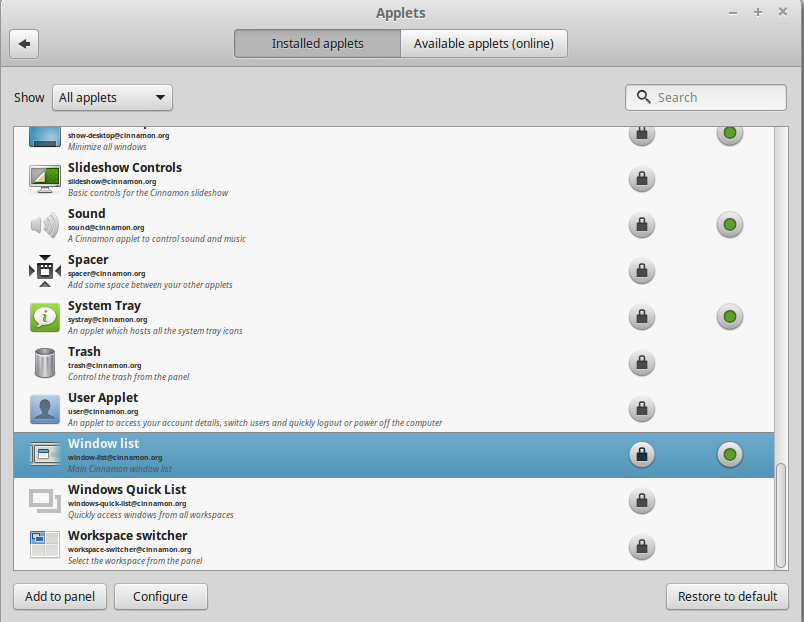Viewport: 804px width, 622px height.
Task: Click the lock icon for Trash
Action: coord(641,363)
